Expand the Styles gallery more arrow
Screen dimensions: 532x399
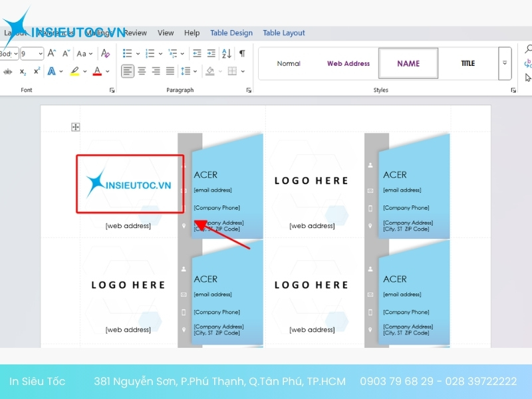point(505,63)
